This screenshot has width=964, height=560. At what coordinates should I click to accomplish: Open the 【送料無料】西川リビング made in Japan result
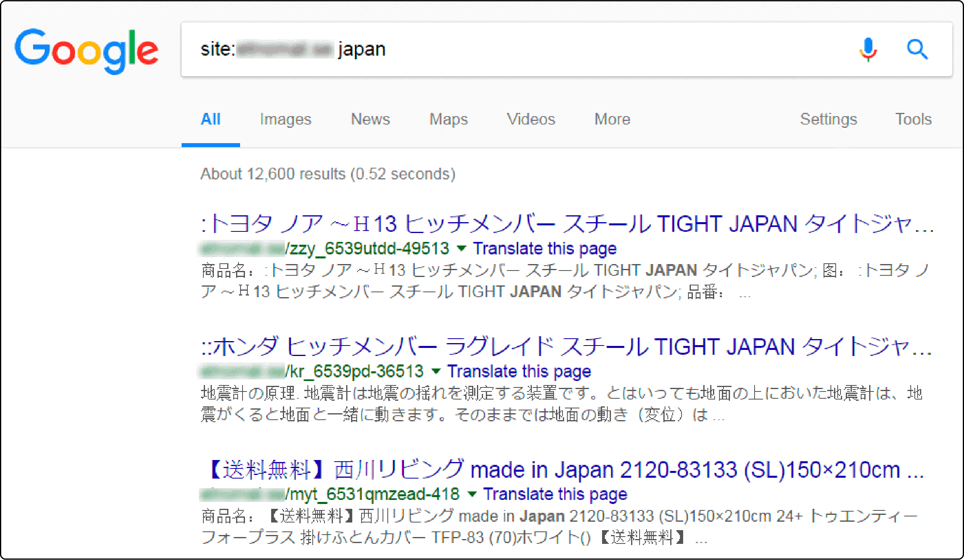coord(567,470)
